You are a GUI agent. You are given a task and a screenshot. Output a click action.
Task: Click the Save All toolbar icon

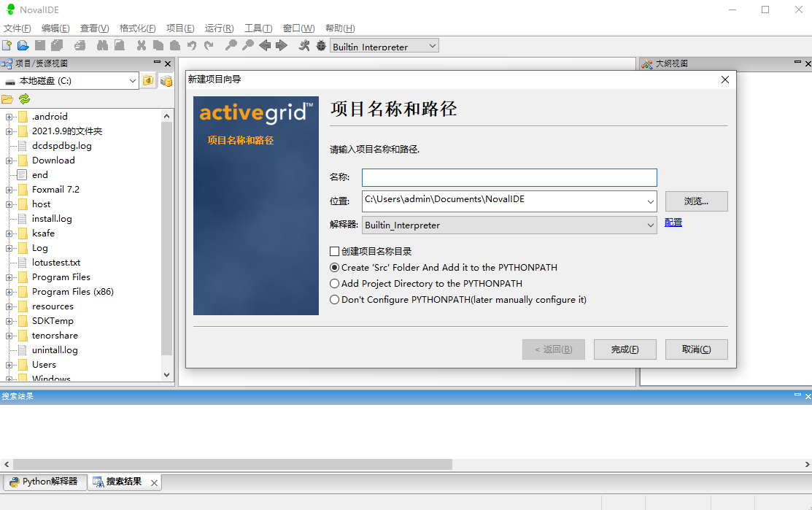pos(56,45)
